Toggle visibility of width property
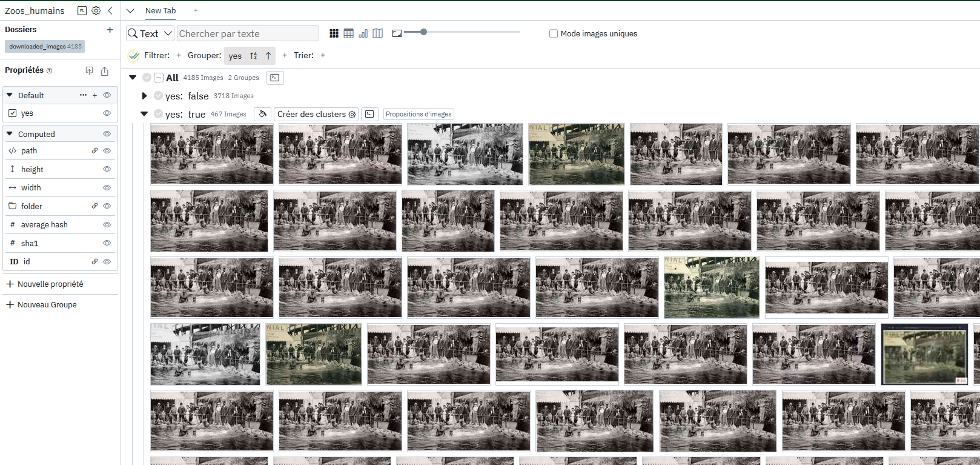Screen dimensions: 980x465 pos(107,188)
